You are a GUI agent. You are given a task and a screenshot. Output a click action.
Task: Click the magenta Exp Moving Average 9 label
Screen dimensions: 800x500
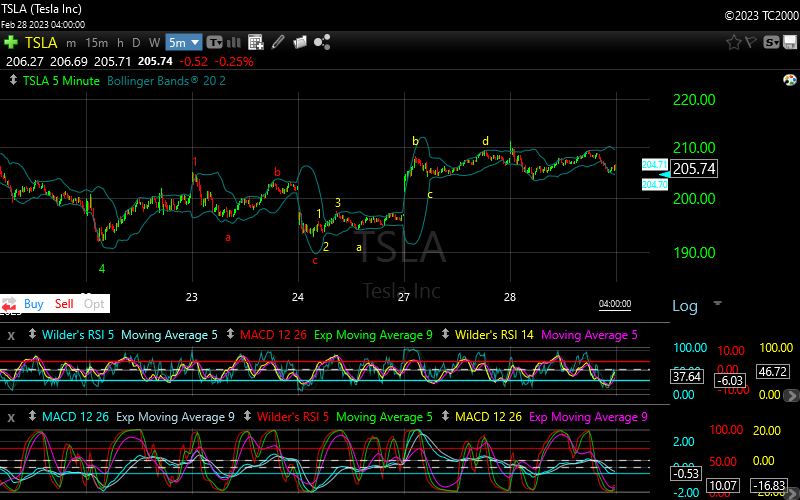(588, 417)
